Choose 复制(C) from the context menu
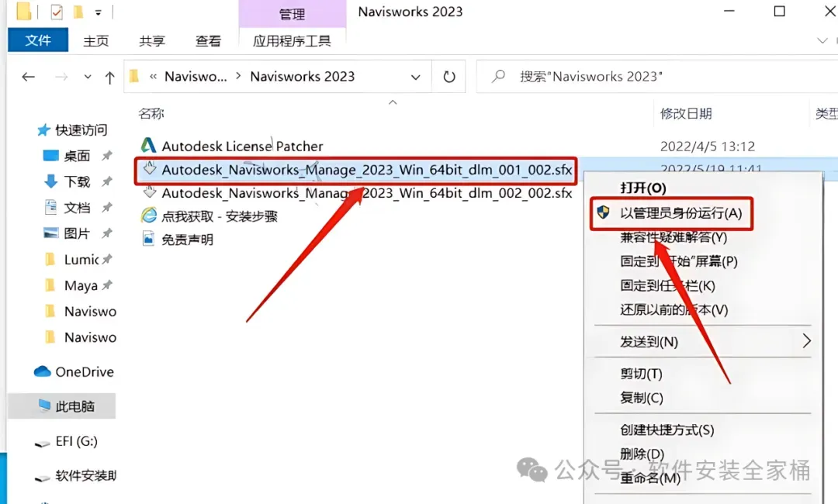The height and width of the screenshot is (504, 838). (x=642, y=398)
